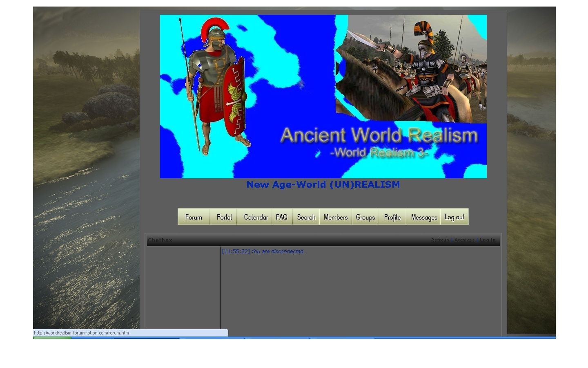Refresh the chatbox
This screenshot has width=588, height=368.
pos(440,240)
